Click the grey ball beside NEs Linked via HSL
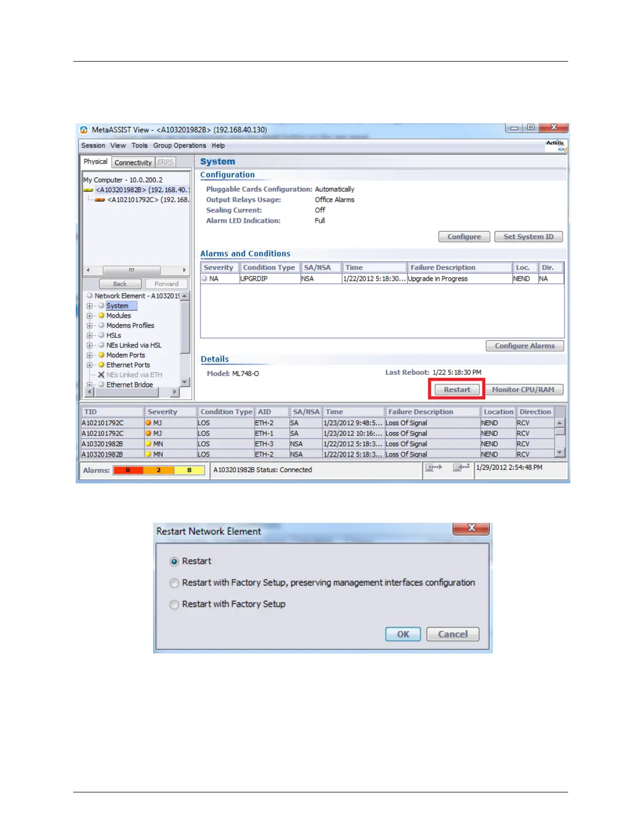This screenshot has width=644, height=834. [x=102, y=345]
